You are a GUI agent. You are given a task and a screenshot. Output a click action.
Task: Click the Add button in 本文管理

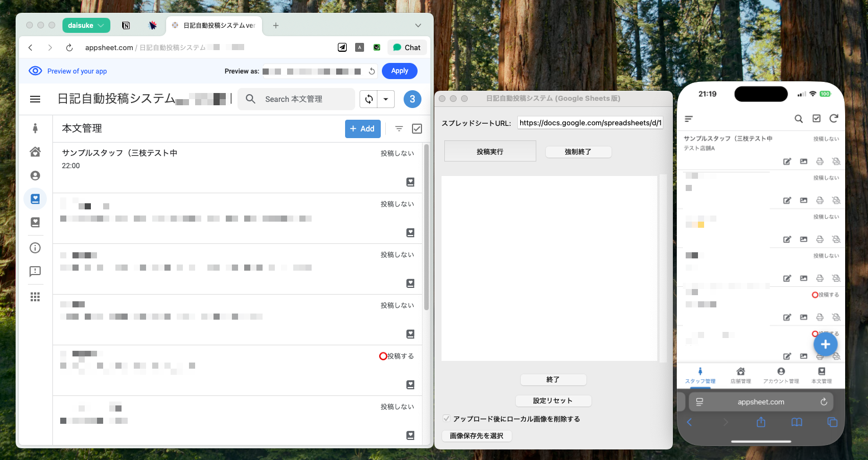pos(363,129)
